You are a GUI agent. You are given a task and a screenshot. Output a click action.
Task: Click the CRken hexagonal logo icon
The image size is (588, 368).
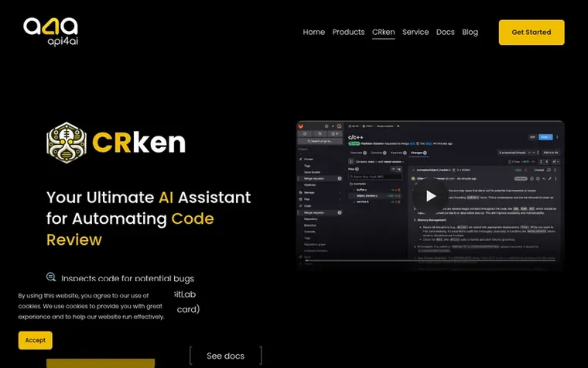click(x=67, y=143)
